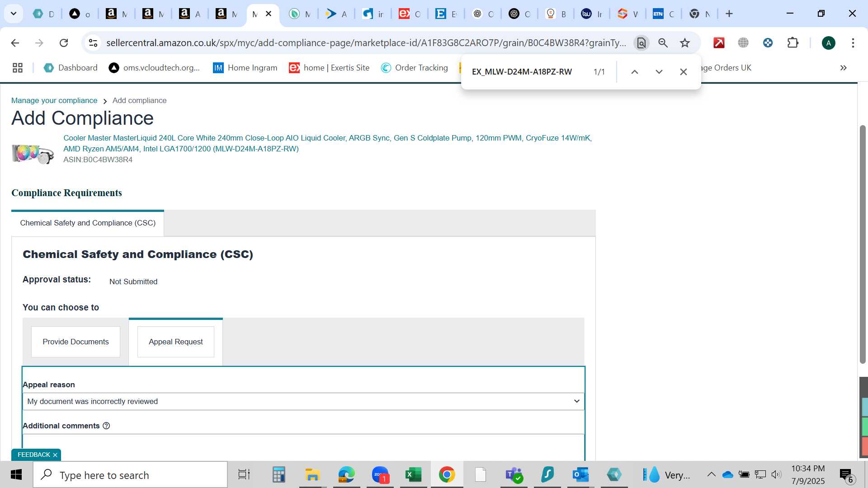Image resolution: width=868 pixels, height=488 pixels.
Task: Open the FEEDBACK button
Action: tap(34, 455)
